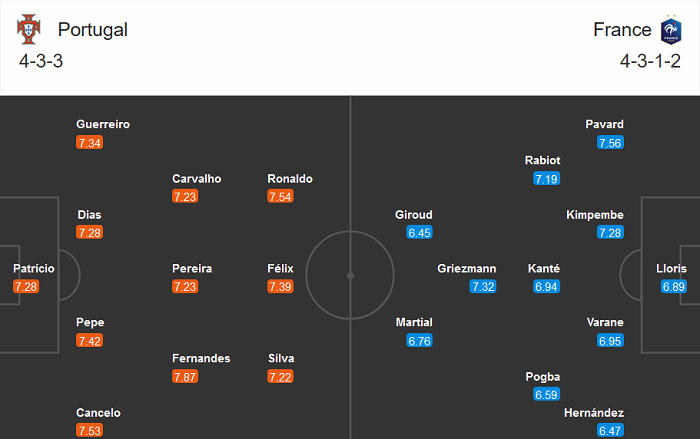700x439 pixels.
Task: Open the France team name link
Action: pos(622,30)
